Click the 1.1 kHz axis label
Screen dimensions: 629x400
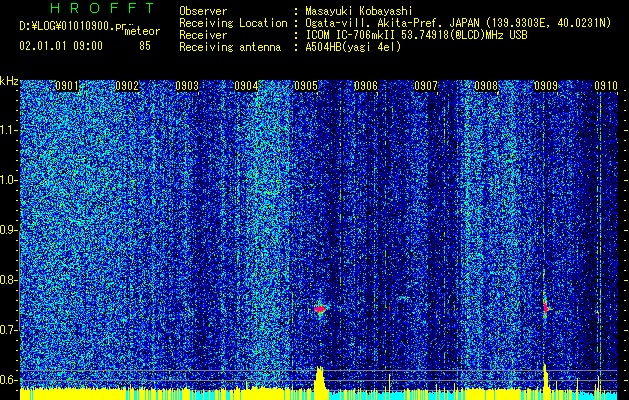click(x=9, y=130)
